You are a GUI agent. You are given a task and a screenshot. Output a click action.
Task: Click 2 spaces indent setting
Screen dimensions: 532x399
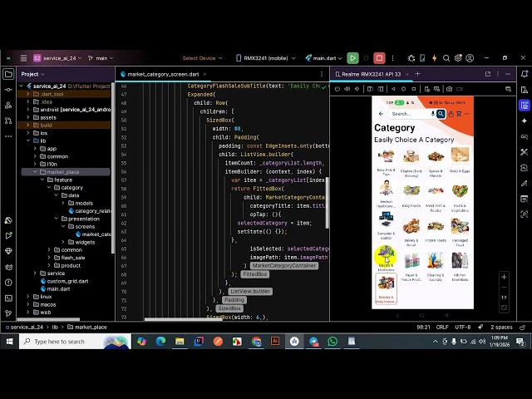coord(501,327)
